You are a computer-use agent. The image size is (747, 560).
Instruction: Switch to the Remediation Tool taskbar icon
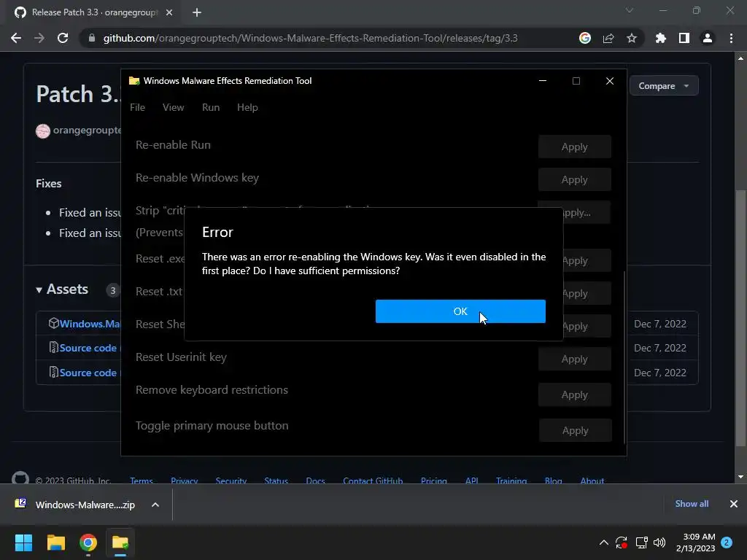pyautogui.click(x=120, y=542)
